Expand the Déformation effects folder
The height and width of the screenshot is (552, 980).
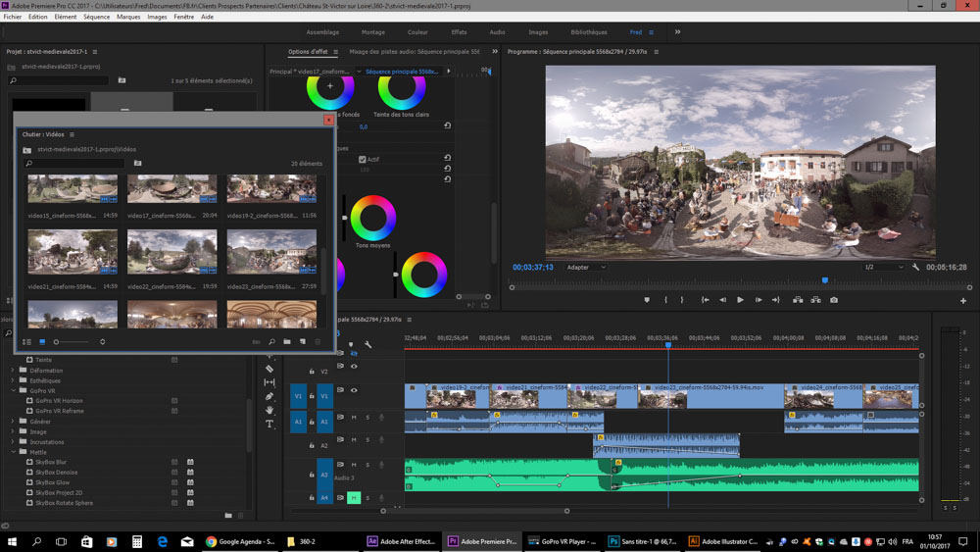(x=14, y=371)
